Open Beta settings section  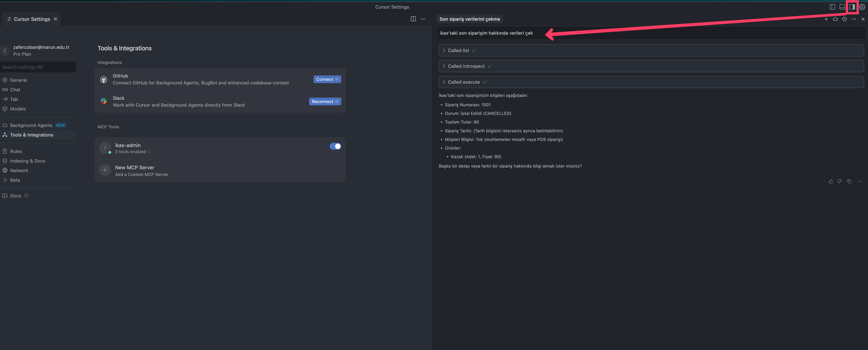click(x=38, y=180)
